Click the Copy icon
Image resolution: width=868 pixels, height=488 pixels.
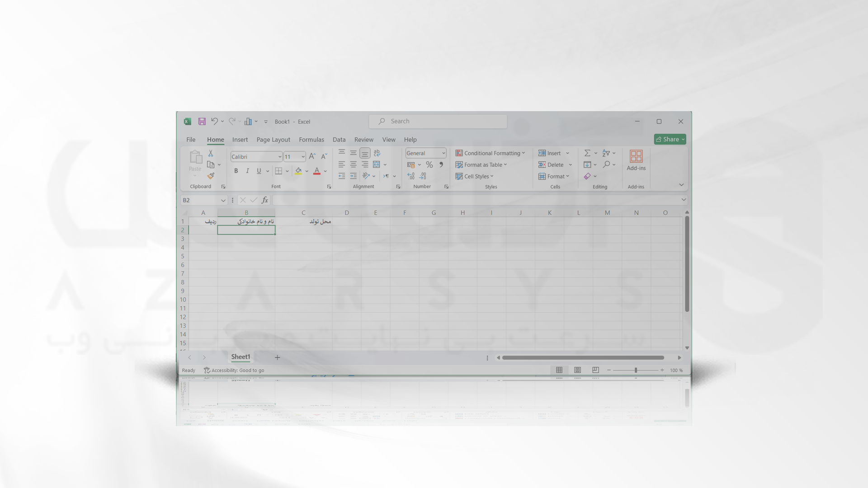[211, 164]
